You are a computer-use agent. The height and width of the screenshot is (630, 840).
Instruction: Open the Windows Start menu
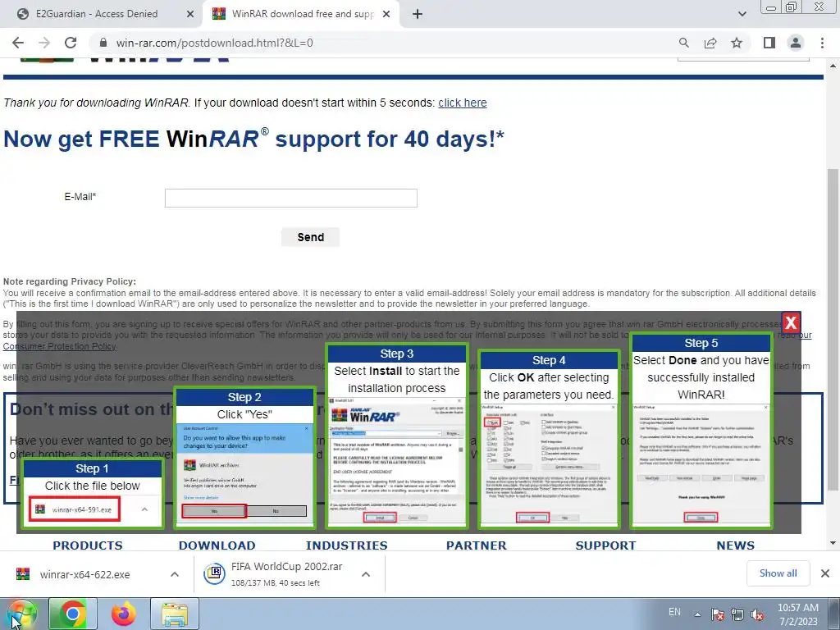pos(20,614)
